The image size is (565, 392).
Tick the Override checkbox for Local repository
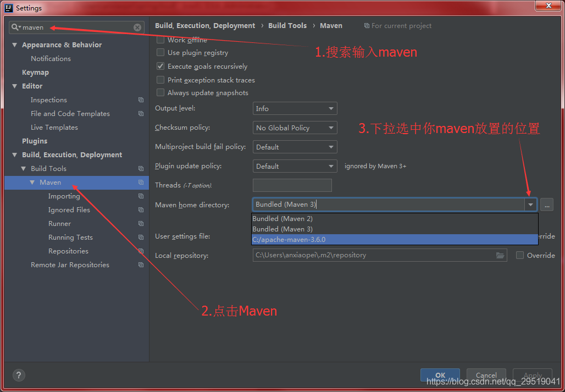(519, 255)
